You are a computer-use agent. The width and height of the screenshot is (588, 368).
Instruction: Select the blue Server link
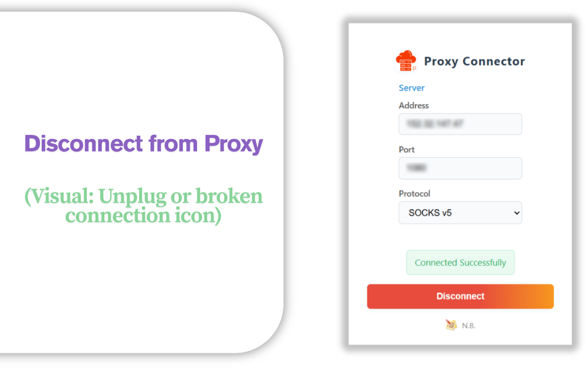(411, 88)
